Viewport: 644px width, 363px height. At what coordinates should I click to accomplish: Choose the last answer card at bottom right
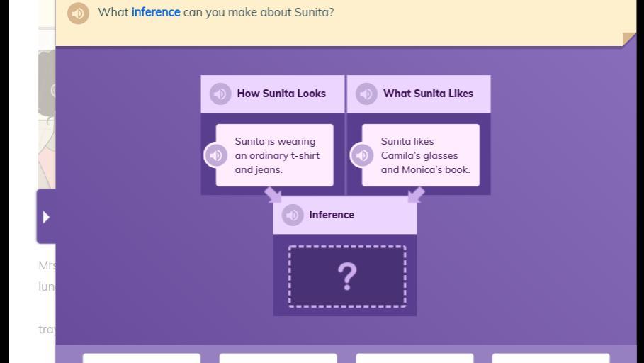[550, 358]
